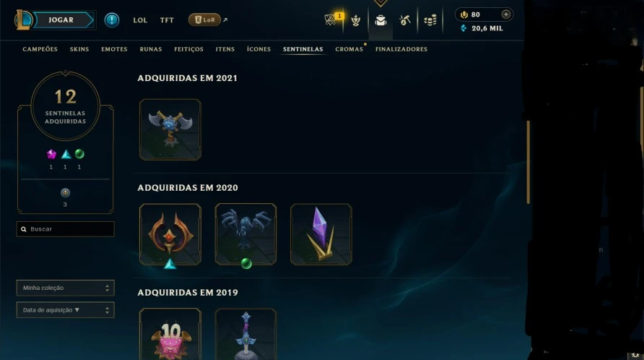Launch the LoR game button
Screen dimensions: 644x360
[204, 20]
